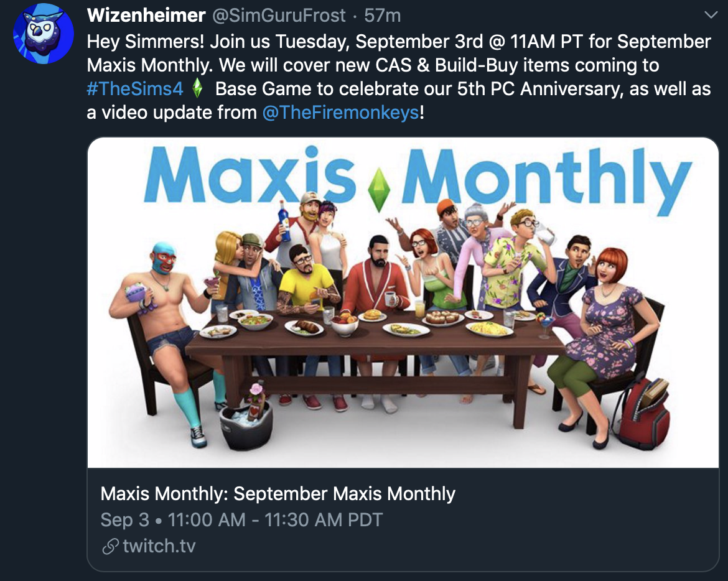The height and width of the screenshot is (581, 728).
Task: Click the red backpack in the image
Action: 645,412
